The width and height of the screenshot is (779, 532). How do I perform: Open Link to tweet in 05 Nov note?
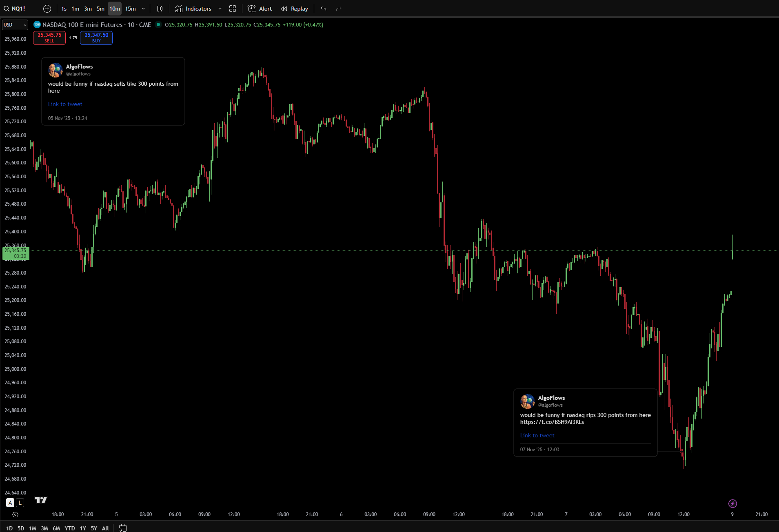point(65,104)
